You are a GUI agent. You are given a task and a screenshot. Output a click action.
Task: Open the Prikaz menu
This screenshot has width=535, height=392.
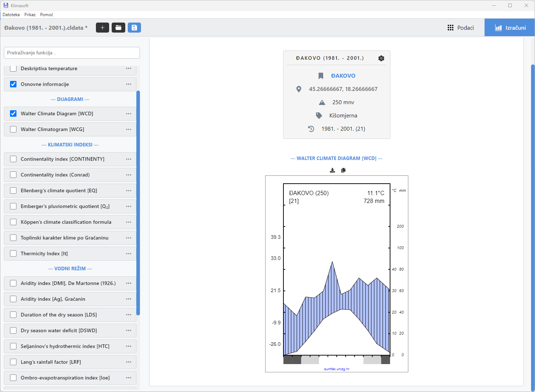click(30, 15)
